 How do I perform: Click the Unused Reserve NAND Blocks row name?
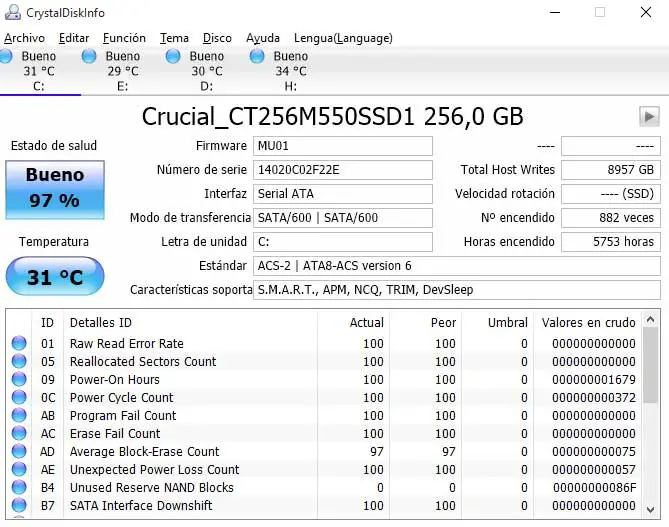(151, 487)
